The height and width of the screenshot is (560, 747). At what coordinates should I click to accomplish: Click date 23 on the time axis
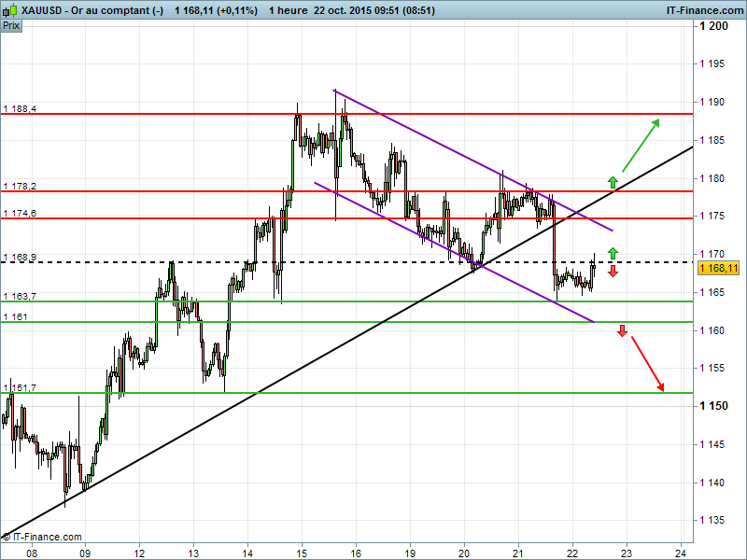click(x=627, y=553)
